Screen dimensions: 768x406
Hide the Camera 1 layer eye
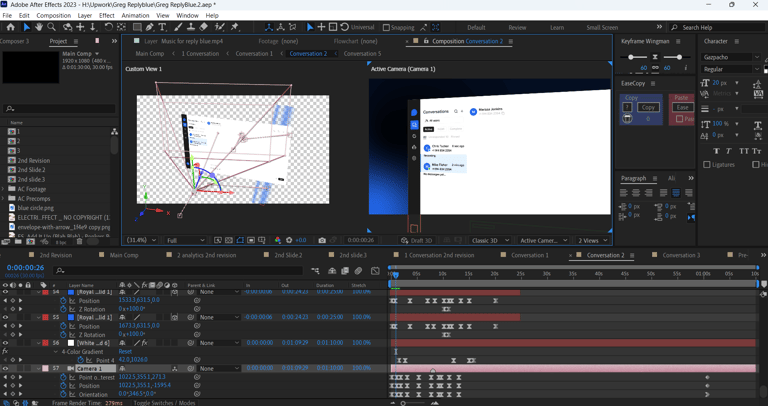[x=5, y=368]
